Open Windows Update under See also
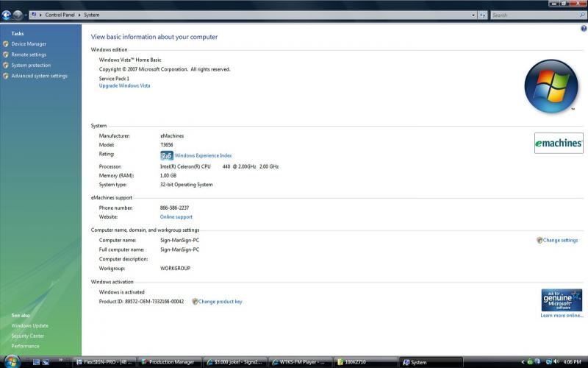Viewport: 588px width, 368px height. (x=29, y=325)
